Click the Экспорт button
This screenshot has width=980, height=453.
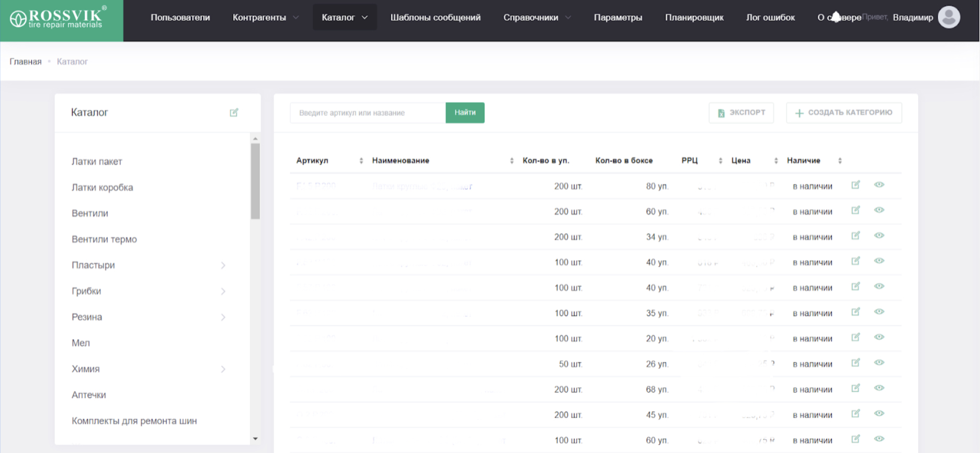741,113
